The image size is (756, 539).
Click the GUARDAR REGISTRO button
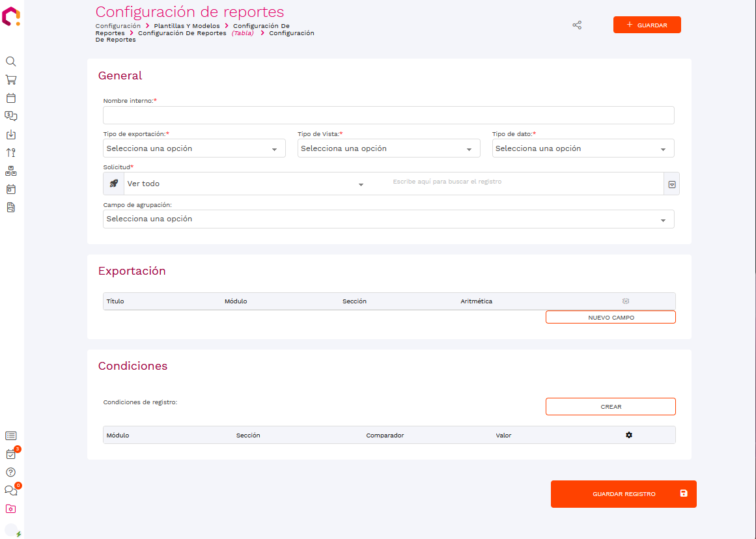(623, 494)
